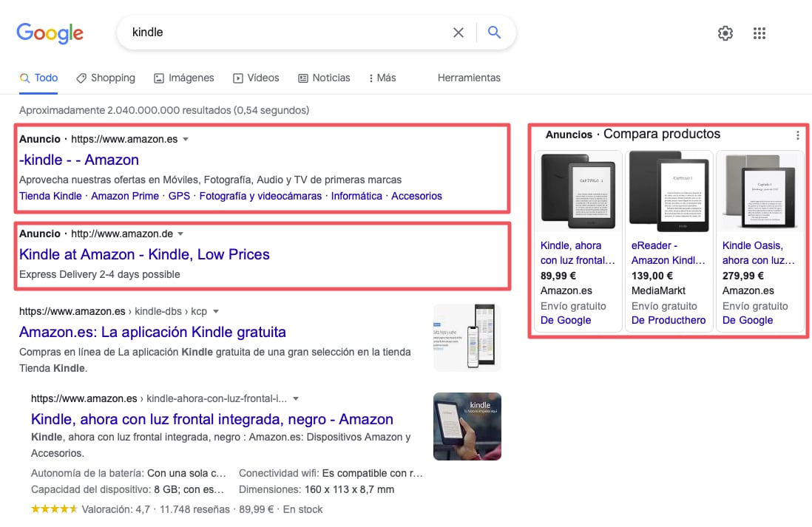
Task: Click the kindle search input field
Action: [x=285, y=32]
